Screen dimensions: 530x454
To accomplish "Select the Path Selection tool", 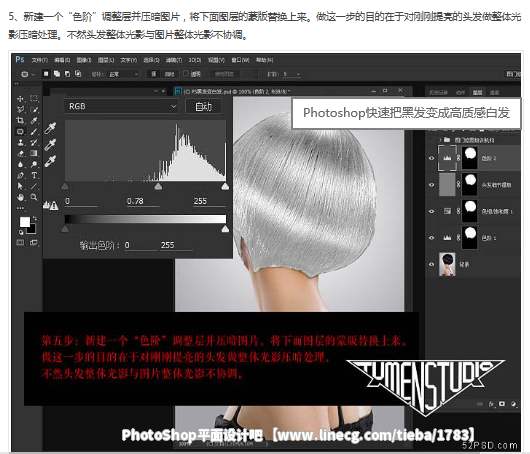I will coord(20,186).
